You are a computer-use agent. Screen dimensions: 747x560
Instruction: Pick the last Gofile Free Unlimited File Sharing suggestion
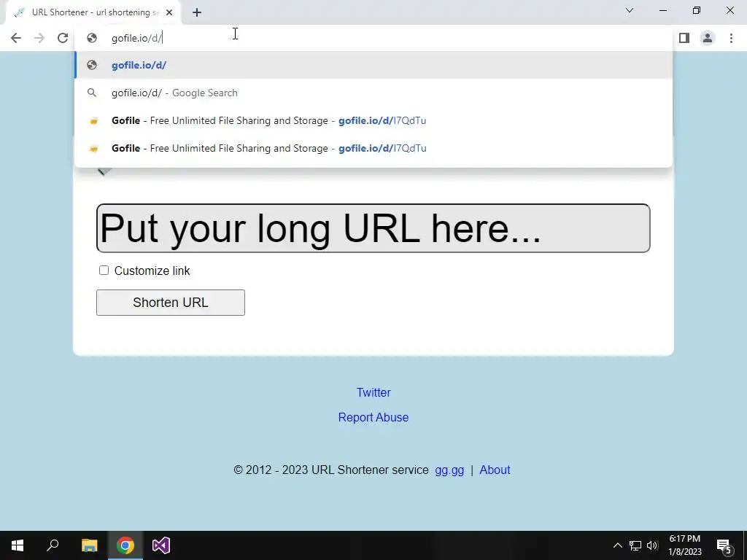374,148
